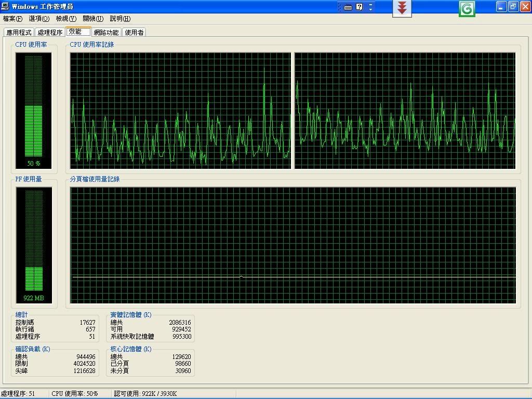Click the Task Manager title bar icon
Viewport: 532px width, 399px height.
[x=5, y=6]
